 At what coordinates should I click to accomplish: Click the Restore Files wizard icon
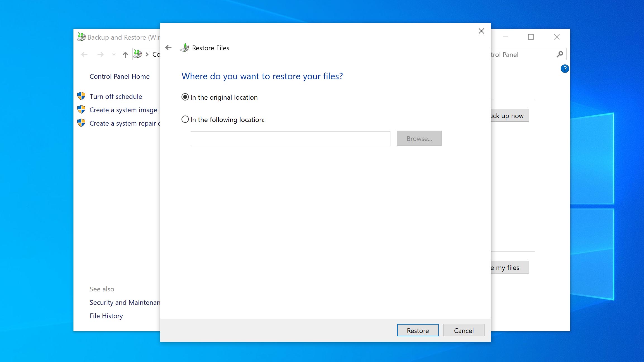click(x=185, y=48)
